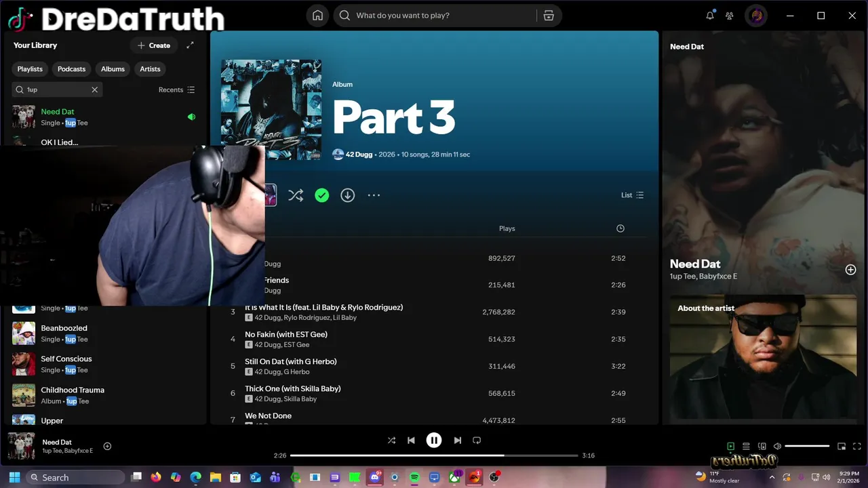Open G Herbo artist link in track 5

tap(296, 372)
